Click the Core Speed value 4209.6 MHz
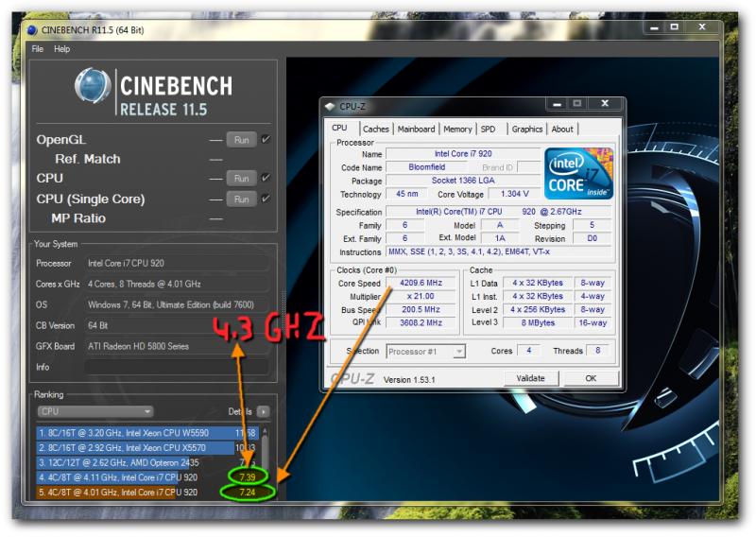Viewport: 756px width, 537px height. click(421, 283)
